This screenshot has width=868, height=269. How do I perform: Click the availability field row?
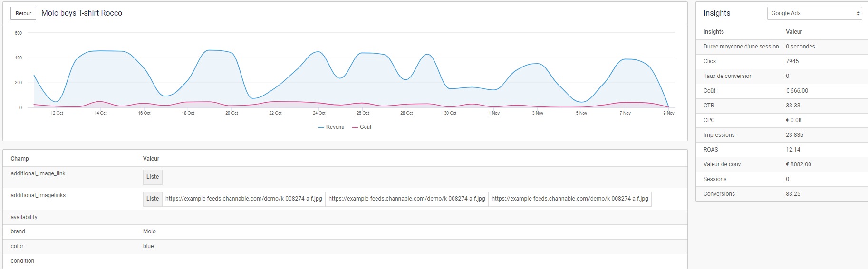(x=345, y=217)
